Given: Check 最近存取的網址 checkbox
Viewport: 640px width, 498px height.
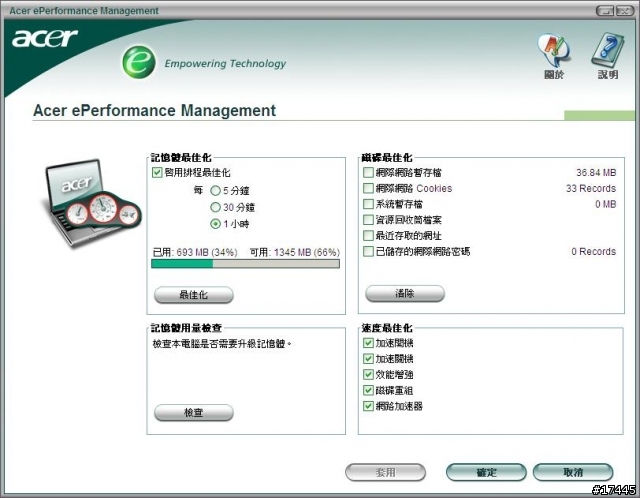Looking at the screenshot, I should coord(368,236).
